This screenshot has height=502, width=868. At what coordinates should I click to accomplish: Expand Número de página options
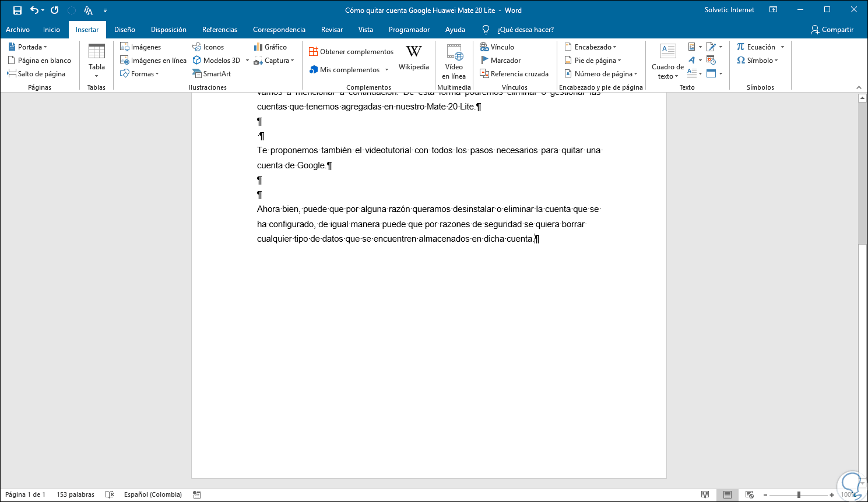(x=601, y=74)
